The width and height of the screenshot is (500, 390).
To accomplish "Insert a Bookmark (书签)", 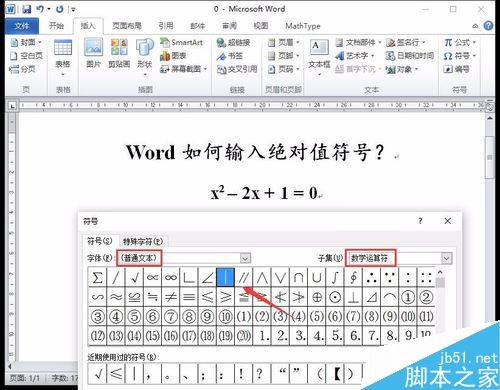I will (230, 56).
